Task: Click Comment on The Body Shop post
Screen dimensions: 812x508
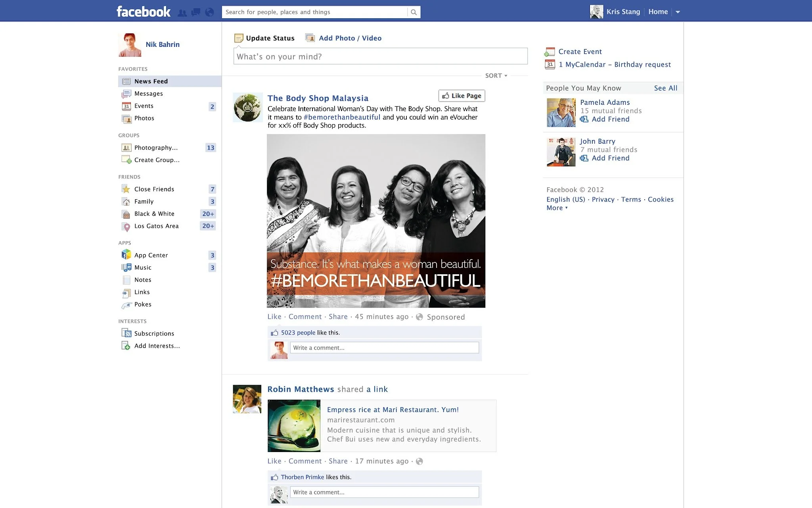Action: pyautogui.click(x=305, y=317)
